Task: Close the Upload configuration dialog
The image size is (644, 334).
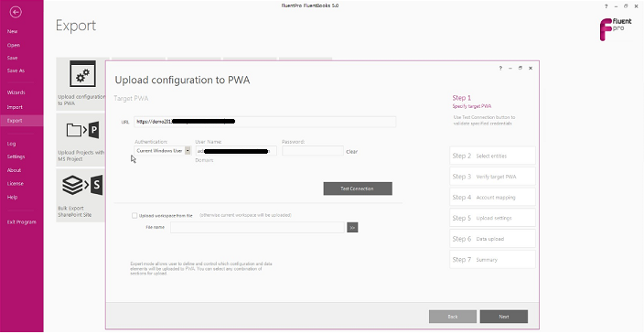Action: [x=531, y=69]
